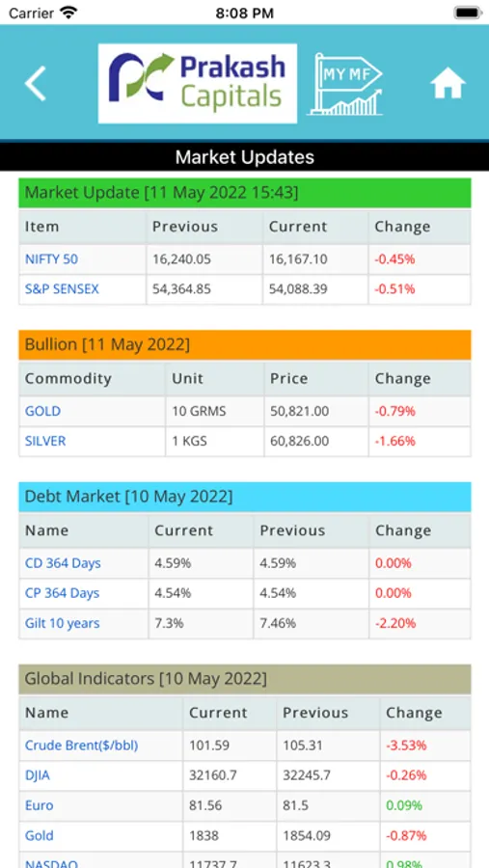
Task: Tap the Prakash Capitals logo
Action: coord(197,84)
